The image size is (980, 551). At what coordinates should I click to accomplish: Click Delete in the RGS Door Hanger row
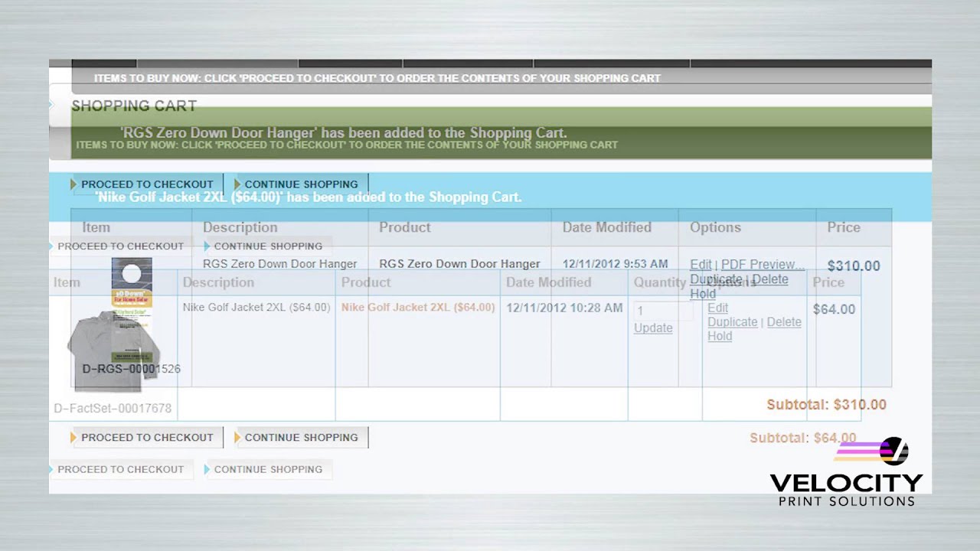[x=770, y=279]
